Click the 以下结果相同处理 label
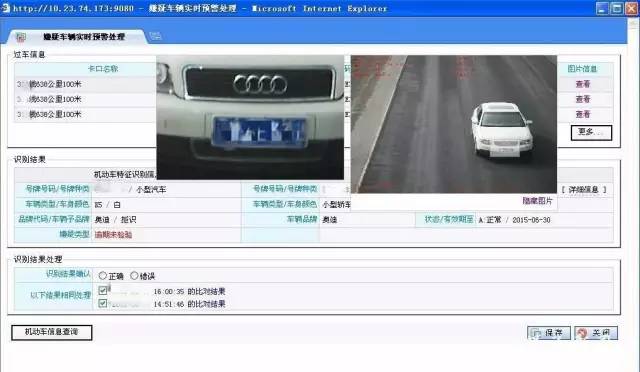The height and width of the screenshot is (372, 640). (60, 295)
